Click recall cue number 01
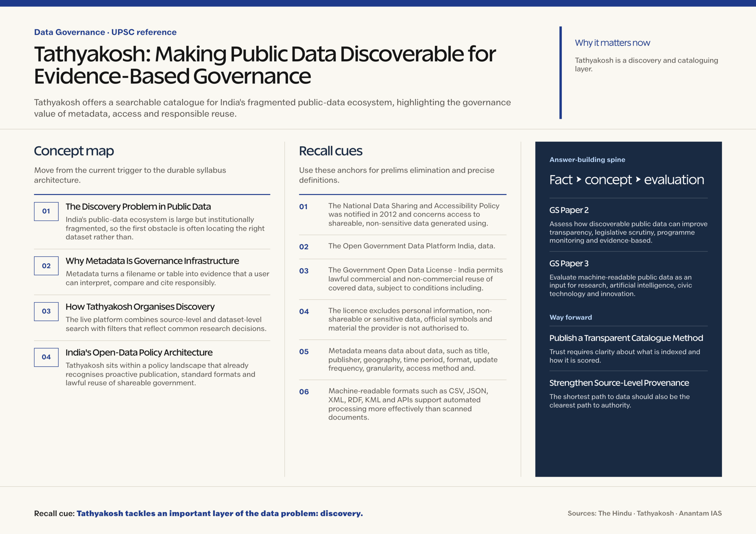This screenshot has width=756, height=534. tap(303, 207)
